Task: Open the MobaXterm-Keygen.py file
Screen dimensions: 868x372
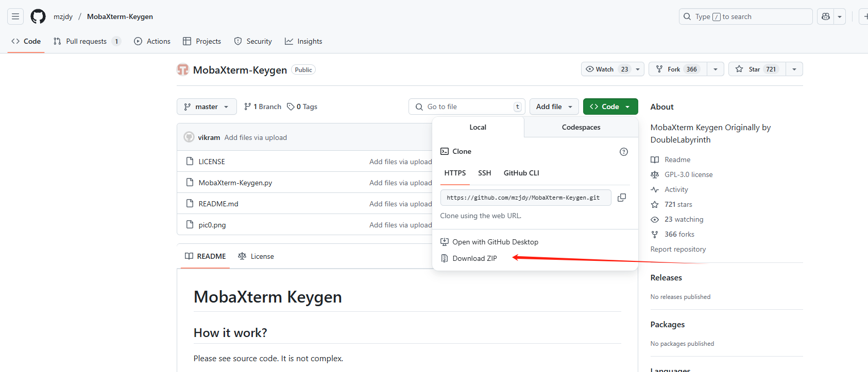Action: coord(235,183)
